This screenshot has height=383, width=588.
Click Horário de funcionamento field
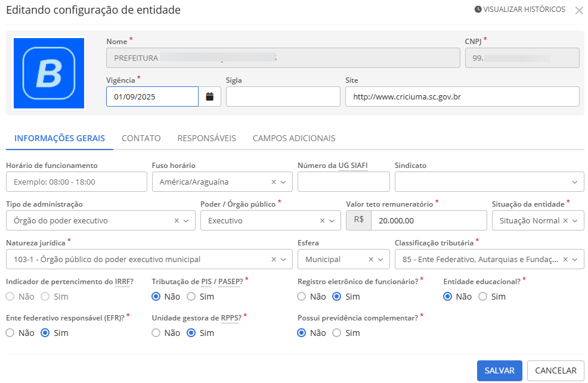[x=76, y=182]
